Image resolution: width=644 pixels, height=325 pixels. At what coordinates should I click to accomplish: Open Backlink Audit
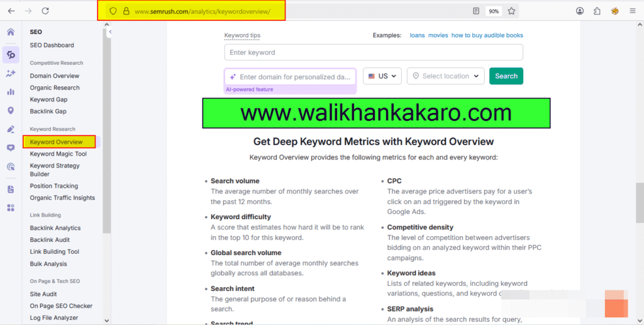50,240
